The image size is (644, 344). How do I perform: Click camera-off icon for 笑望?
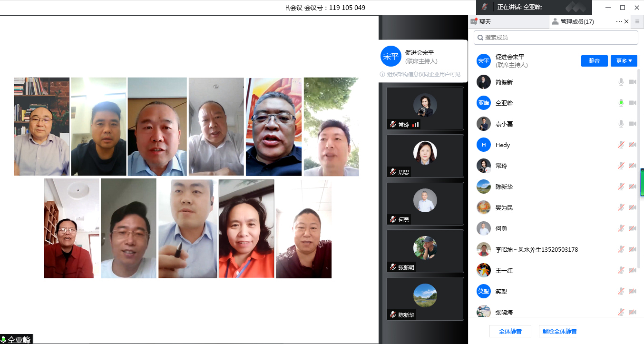(632, 291)
